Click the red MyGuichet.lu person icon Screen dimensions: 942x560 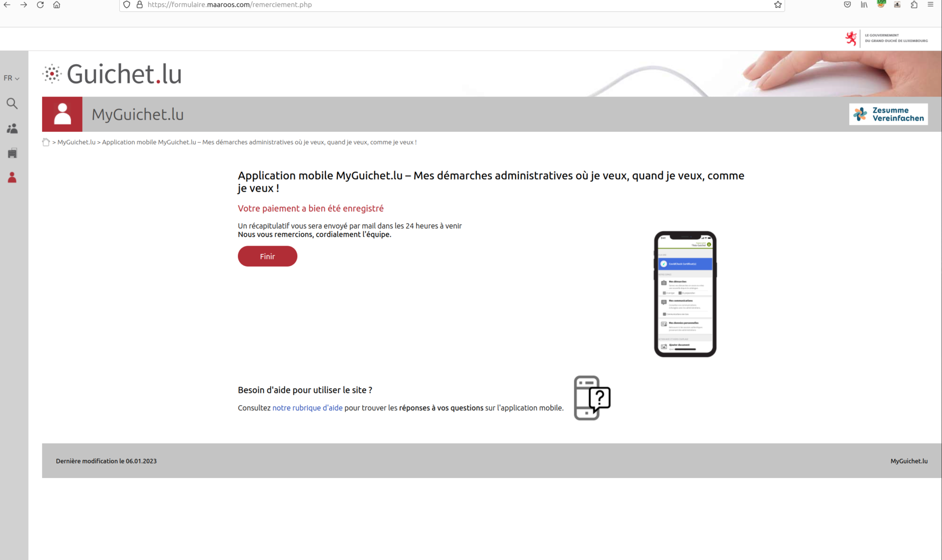(62, 114)
